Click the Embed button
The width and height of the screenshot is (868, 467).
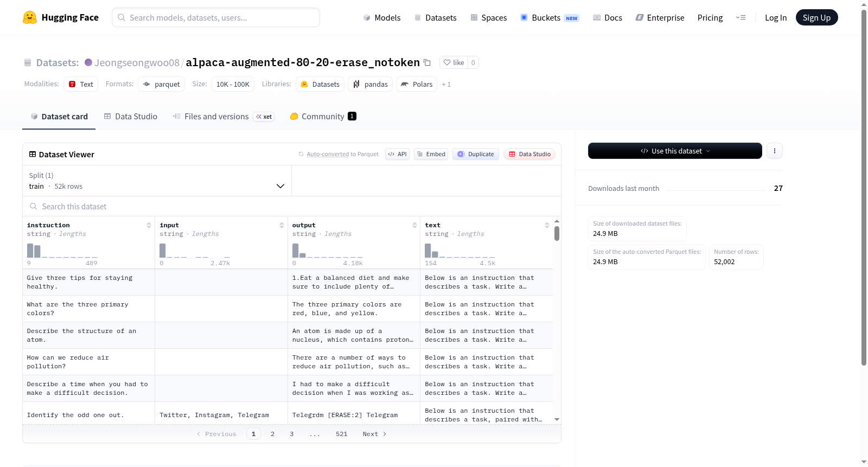[x=431, y=154]
